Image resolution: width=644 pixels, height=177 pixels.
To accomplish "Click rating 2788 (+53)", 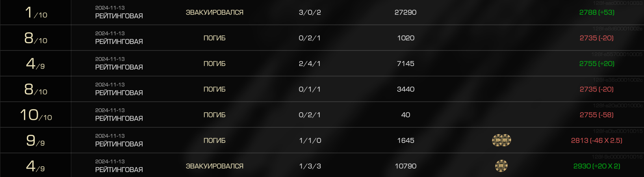I will coord(597,12).
